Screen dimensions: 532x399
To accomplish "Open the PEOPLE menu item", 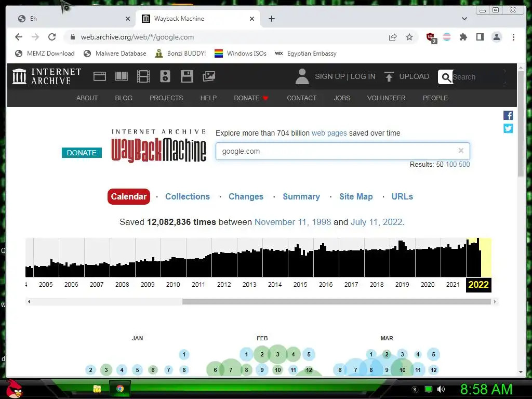I will pos(435,98).
